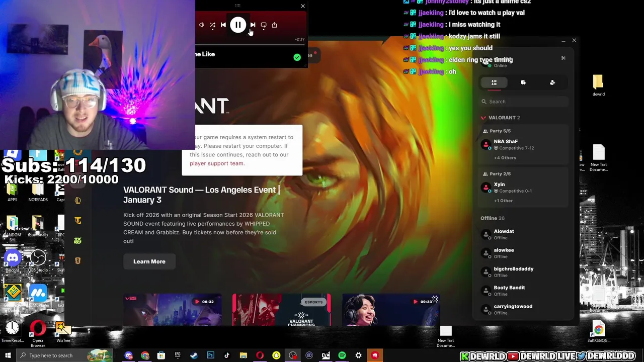Go to previous track in mini player

coord(223,25)
